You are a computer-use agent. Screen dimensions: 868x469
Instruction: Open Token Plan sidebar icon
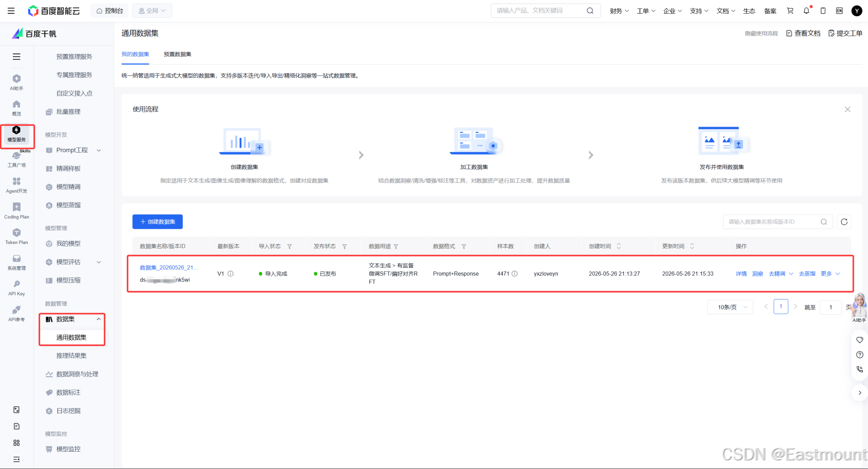click(16, 236)
